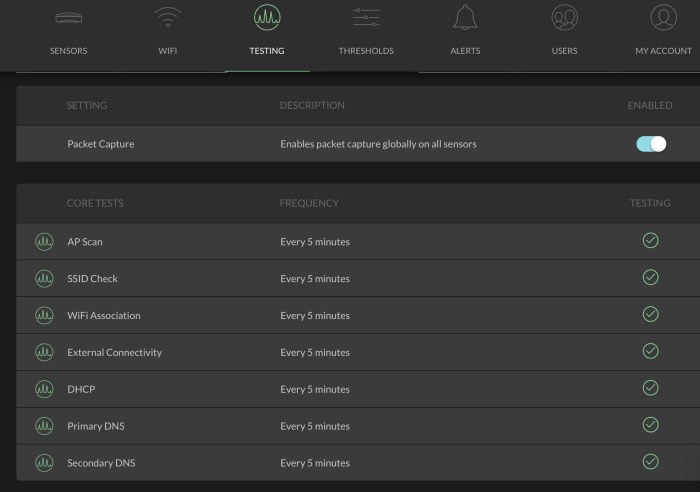
Task: Select the Thresholds sliders icon
Action: coord(366,18)
